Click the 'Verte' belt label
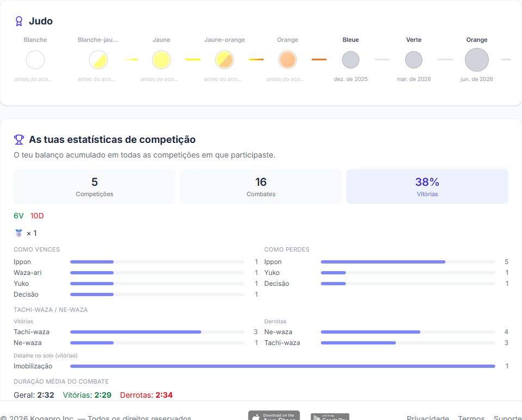The width and height of the screenshot is (522, 420). 414,40
